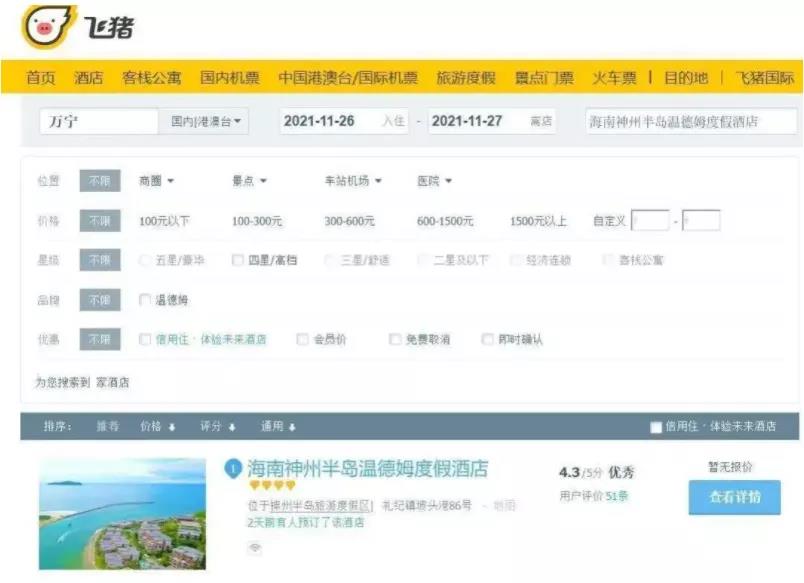The image size is (804, 583).
Task: Click the 评分 sort arrow
Action: click(x=232, y=427)
